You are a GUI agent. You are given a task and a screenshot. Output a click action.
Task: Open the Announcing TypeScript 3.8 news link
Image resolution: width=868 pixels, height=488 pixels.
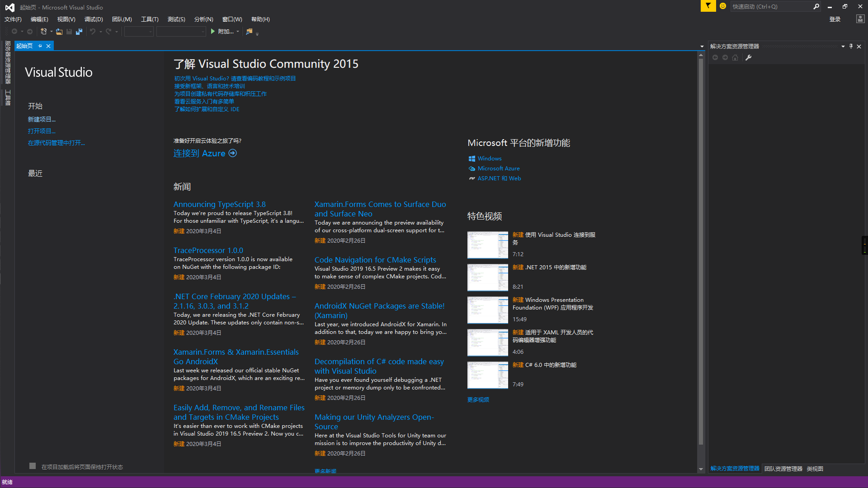[220, 204]
